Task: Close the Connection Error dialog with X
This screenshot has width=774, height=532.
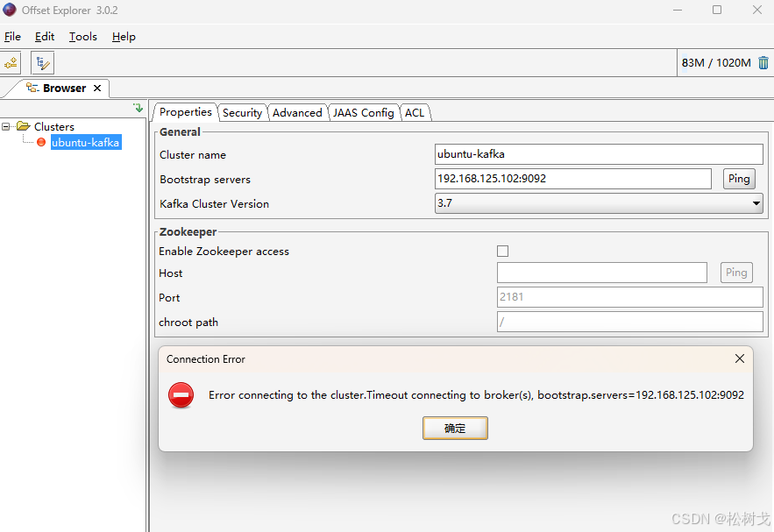Action: pyautogui.click(x=740, y=358)
